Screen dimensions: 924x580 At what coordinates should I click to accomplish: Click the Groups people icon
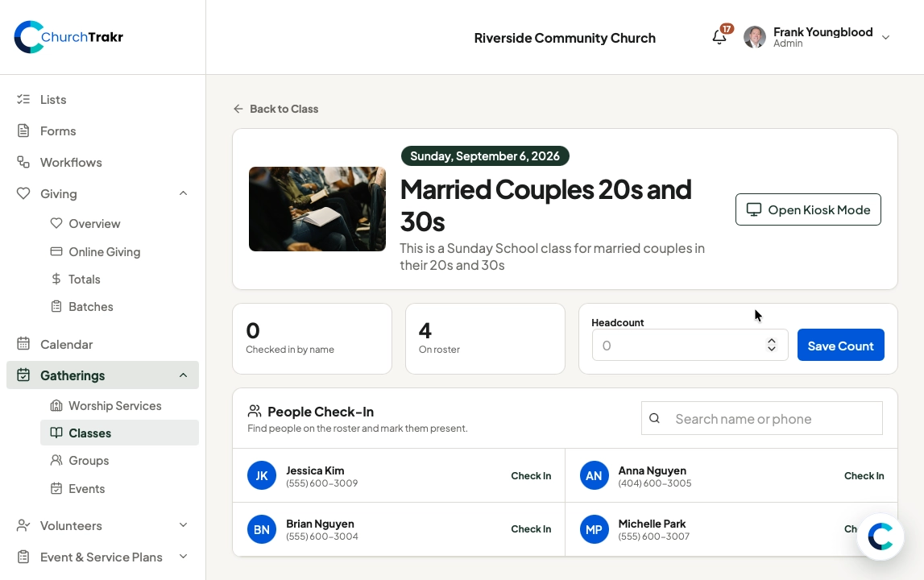(x=56, y=460)
